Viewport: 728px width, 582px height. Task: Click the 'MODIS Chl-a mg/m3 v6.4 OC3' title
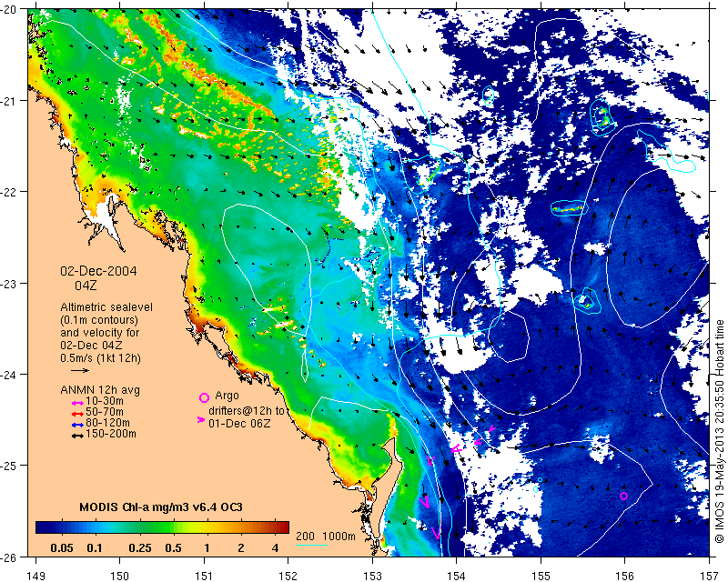161,507
